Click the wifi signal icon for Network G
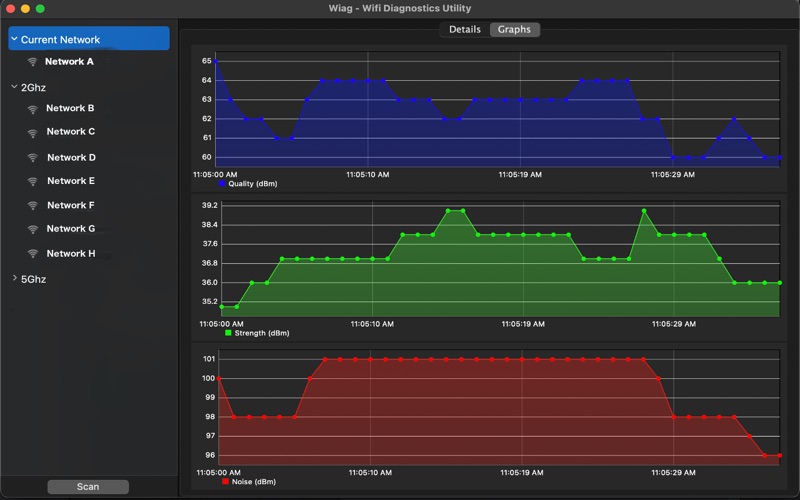This screenshot has width=800, height=500. point(33,229)
